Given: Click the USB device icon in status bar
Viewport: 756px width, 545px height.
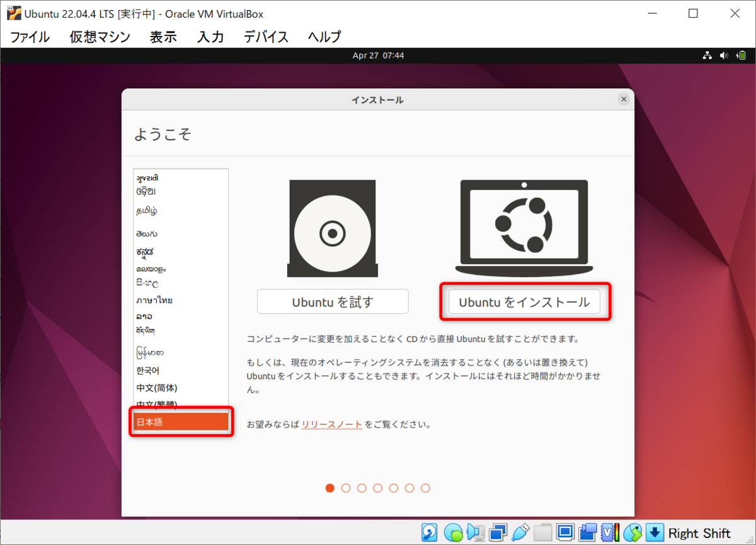Looking at the screenshot, I should [520, 533].
